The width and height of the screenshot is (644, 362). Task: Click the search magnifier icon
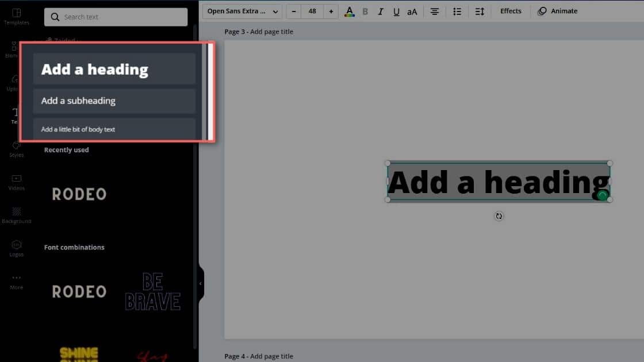coord(55,17)
